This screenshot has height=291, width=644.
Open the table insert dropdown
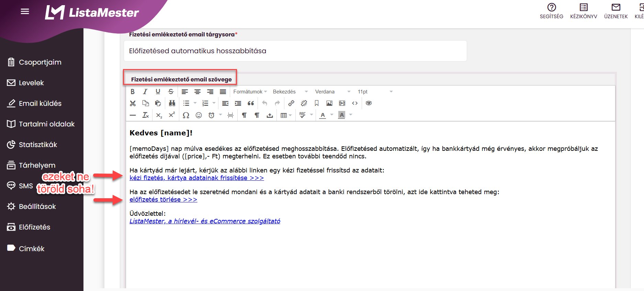(286, 115)
